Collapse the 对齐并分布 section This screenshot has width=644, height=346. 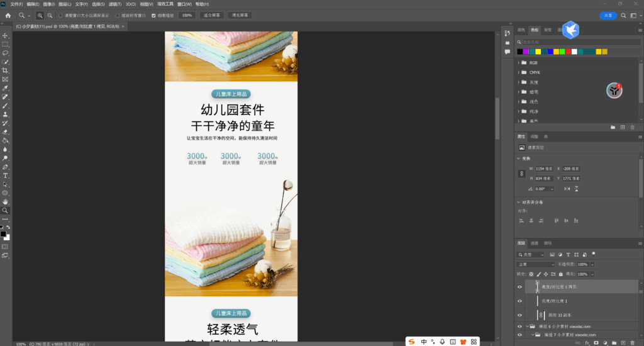click(x=518, y=202)
